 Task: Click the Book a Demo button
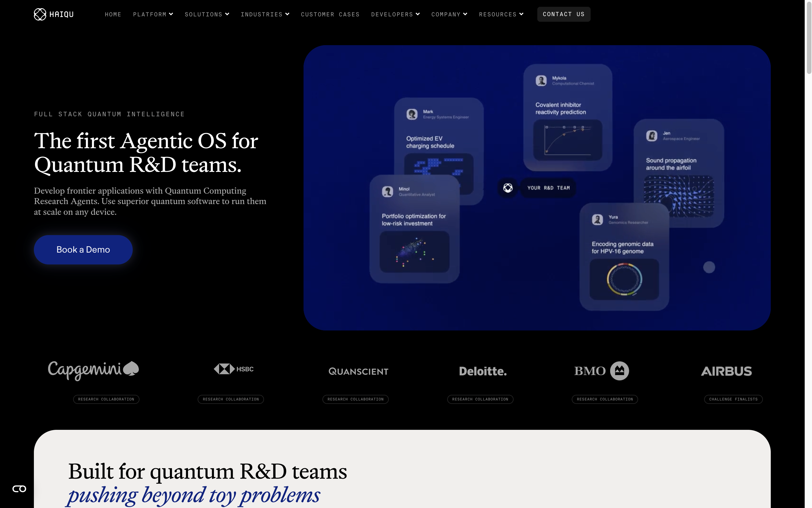click(x=83, y=250)
